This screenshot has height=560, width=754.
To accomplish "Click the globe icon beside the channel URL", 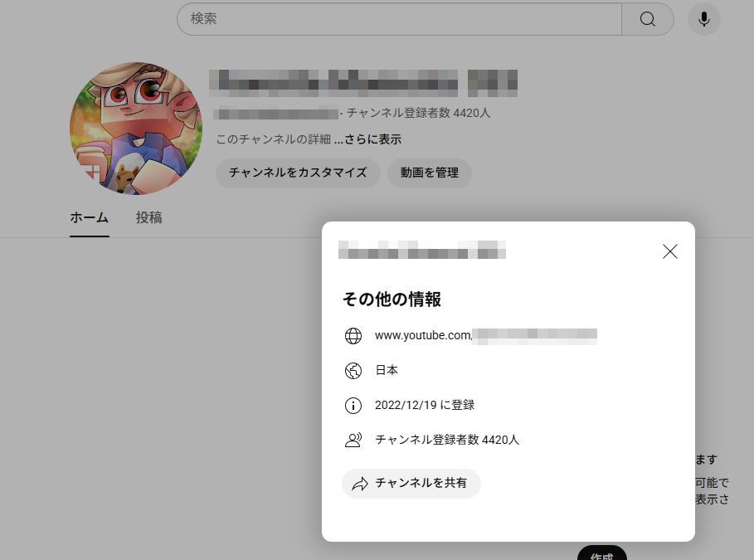I will coord(353,336).
